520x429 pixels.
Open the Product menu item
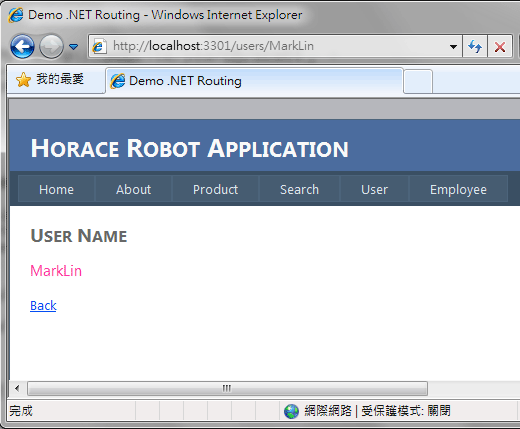pos(215,189)
